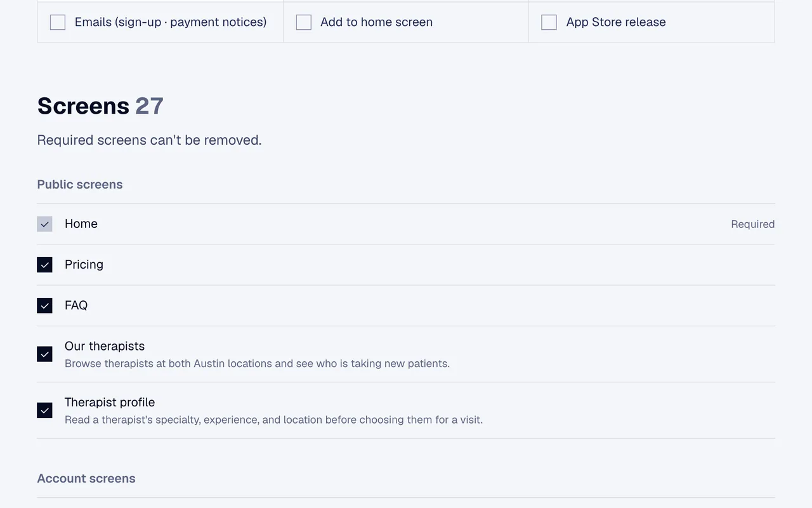Click the Home screen label
The height and width of the screenshot is (508, 812).
pos(81,224)
